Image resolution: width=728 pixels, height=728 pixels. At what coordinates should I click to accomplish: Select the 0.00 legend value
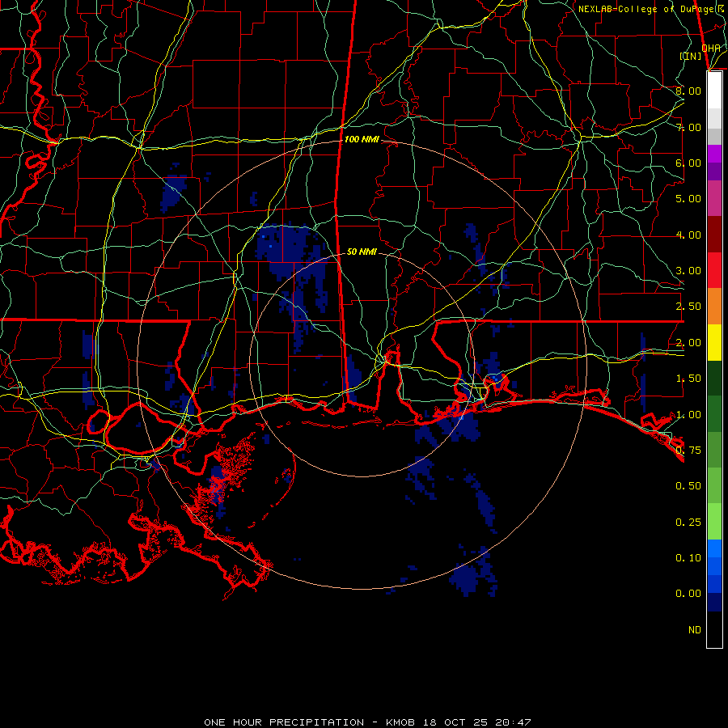click(x=688, y=594)
